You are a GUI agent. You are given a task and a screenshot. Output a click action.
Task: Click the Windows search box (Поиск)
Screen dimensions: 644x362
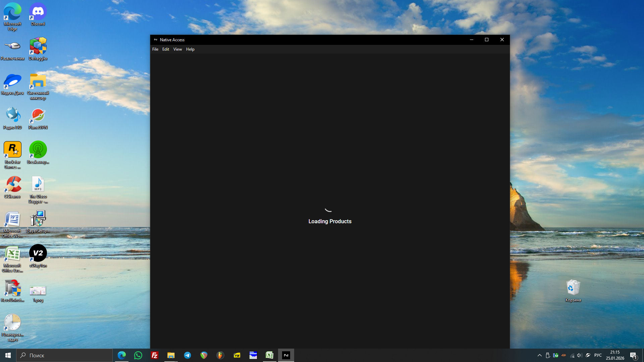[64, 355]
